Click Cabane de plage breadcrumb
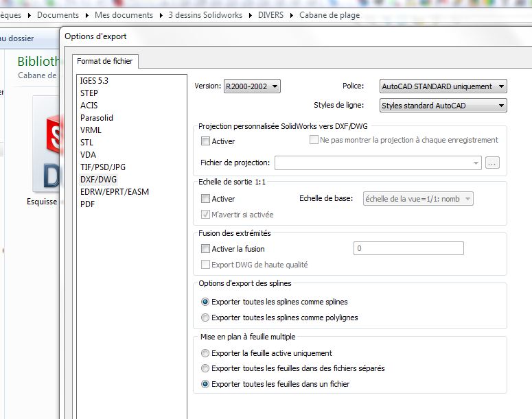 (x=329, y=15)
